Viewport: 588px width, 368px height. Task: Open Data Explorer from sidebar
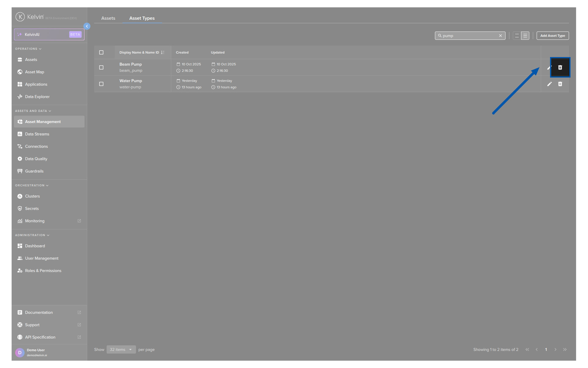[x=37, y=97]
